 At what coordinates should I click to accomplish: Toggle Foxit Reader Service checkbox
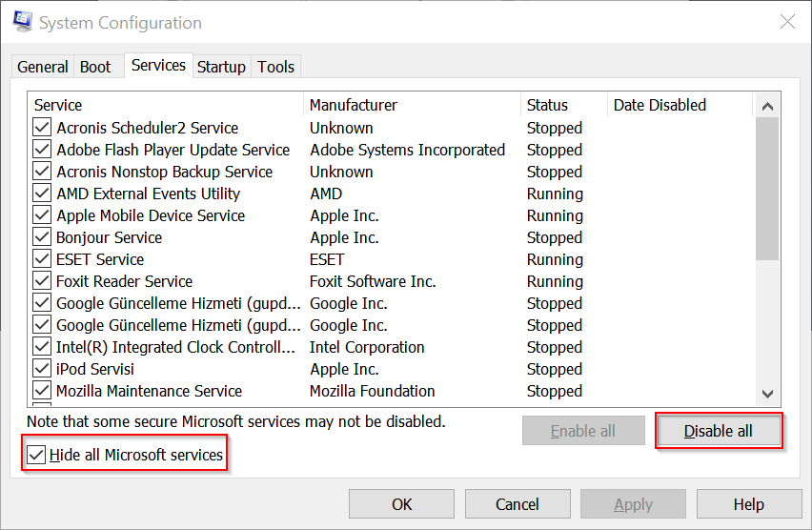pos(42,281)
